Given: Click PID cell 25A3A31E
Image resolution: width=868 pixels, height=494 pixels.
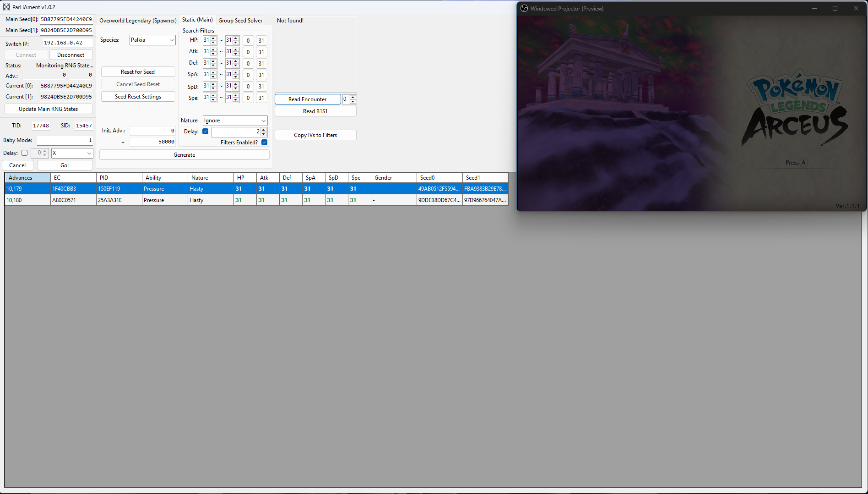Looking at the screenshot, I should click(x=119, y=200).
